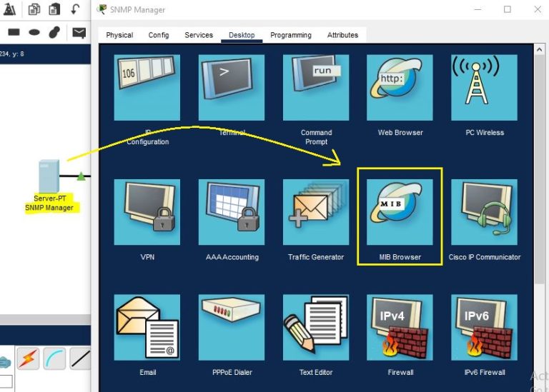This screenshot has height=392, width=549.
Task: Open the Web Browser app
Action: (400, 87)
